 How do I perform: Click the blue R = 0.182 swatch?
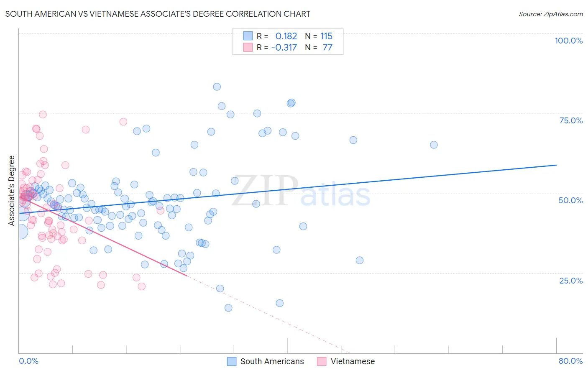pyautogui.click(x=248, y=36)
